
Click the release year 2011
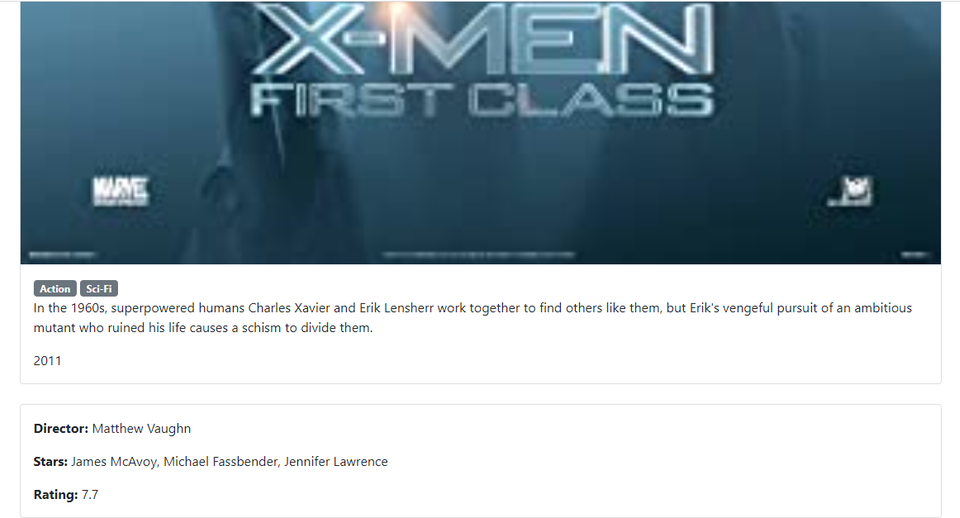click(47, 361)
